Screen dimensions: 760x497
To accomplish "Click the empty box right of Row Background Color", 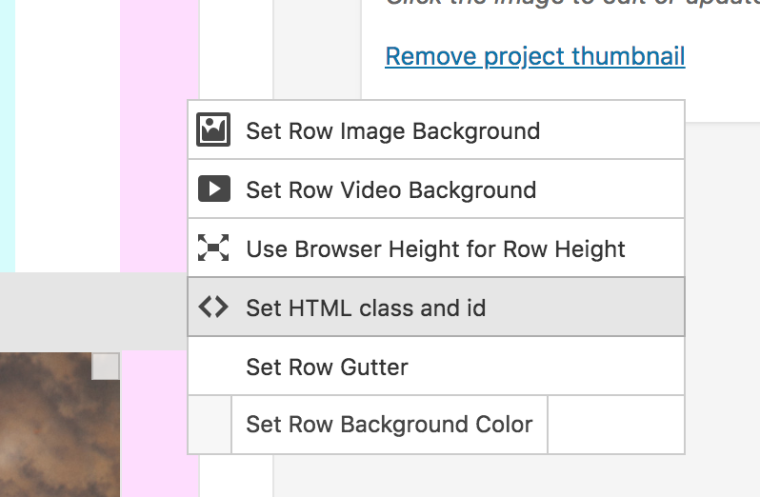I will [616, 424].
